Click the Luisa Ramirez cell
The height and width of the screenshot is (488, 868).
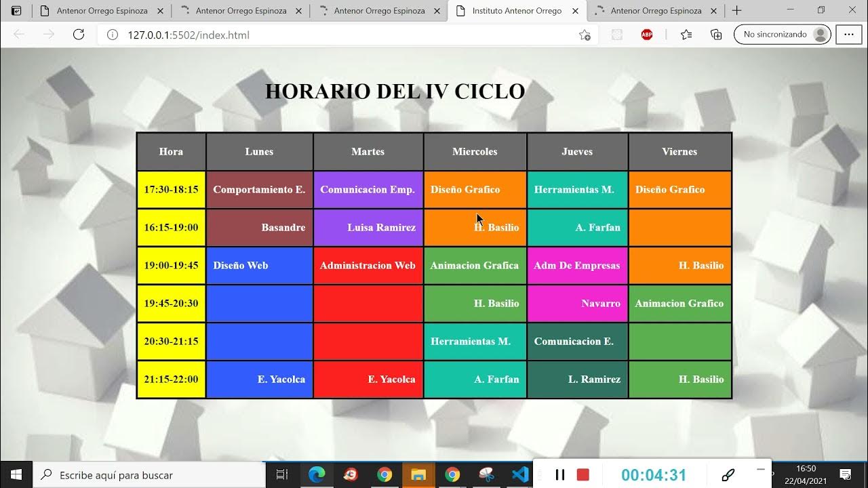coord(368,228)
